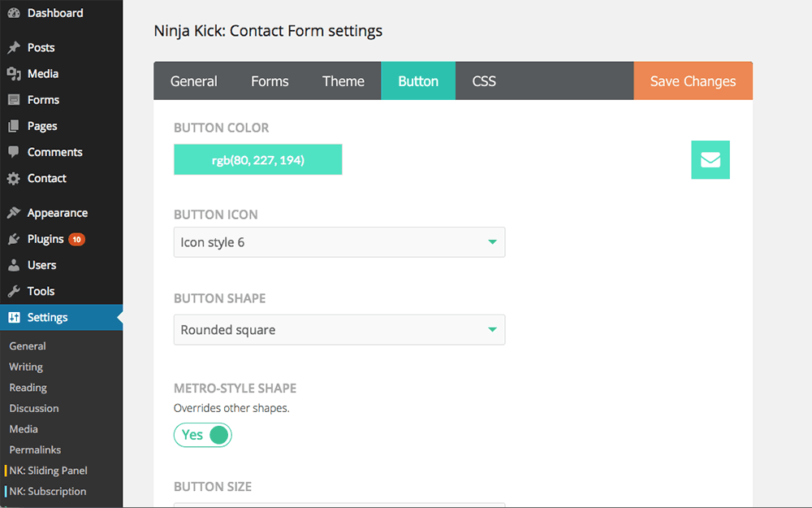
Task: Open Posts via the pushpin icon
Action: (14, 48)
